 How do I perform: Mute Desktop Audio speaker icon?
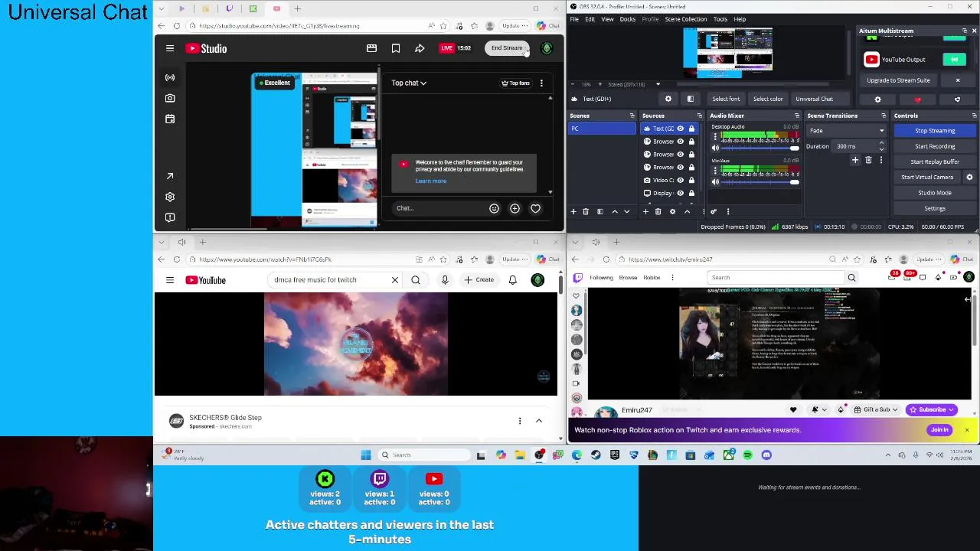coord(715,148)
